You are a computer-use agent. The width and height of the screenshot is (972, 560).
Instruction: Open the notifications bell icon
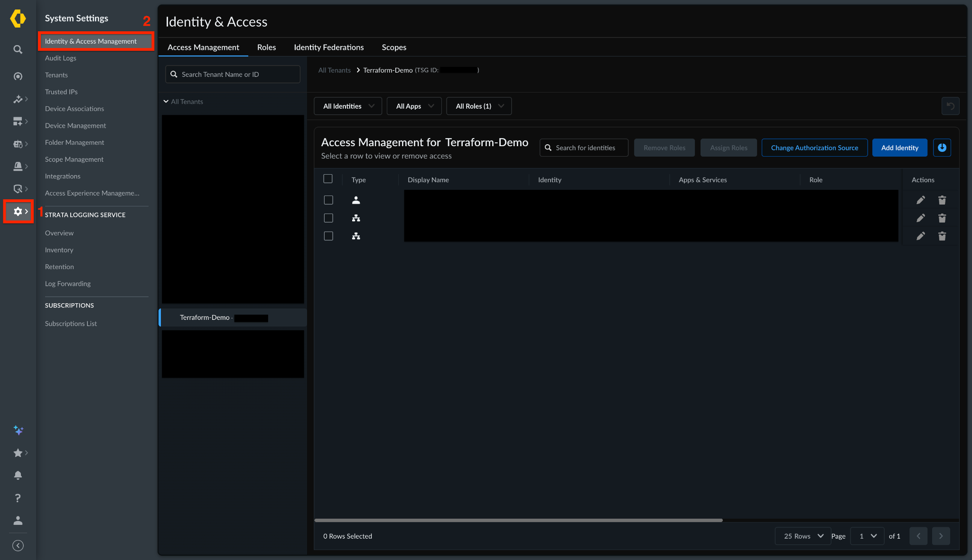18,475
